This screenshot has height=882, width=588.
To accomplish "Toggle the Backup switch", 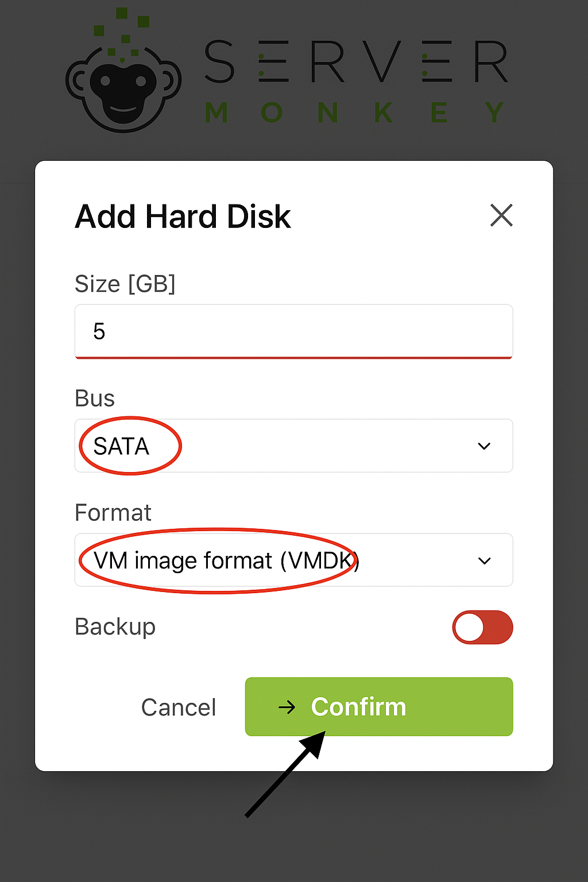I will [482, 627].
